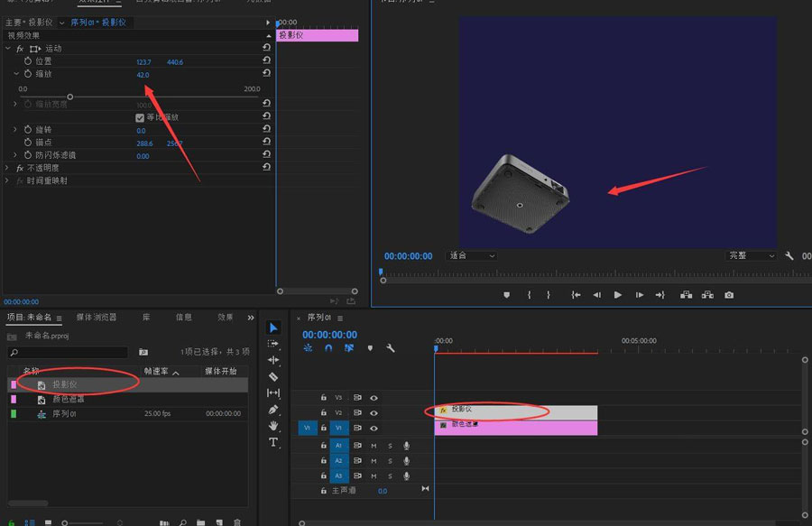Select the Pen tool
812x526 pixels.
(273, 409)
